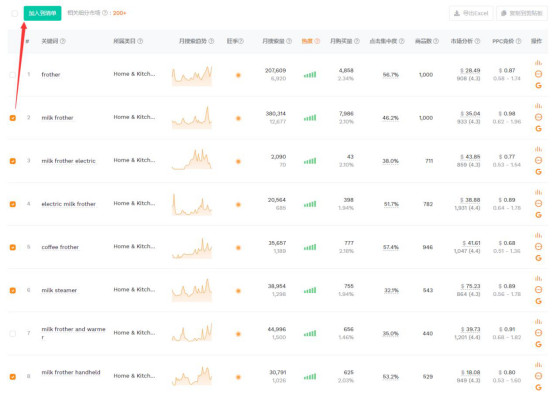Uncheck the electric milk frother checkbox

pos(12,204)
